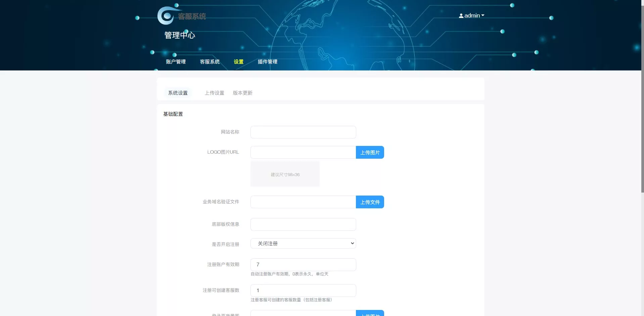
Task: Open the 账户管理 menu item
Action: [x=176, y=62]
